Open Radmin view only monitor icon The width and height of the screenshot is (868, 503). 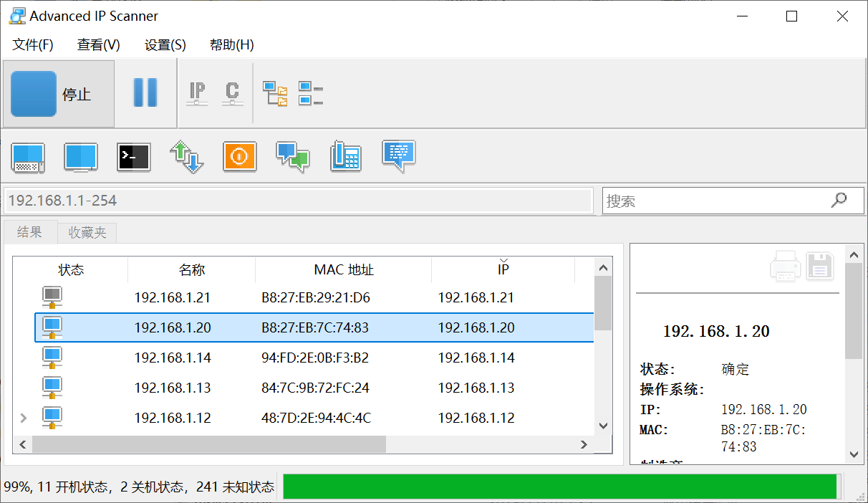(81, 157)
